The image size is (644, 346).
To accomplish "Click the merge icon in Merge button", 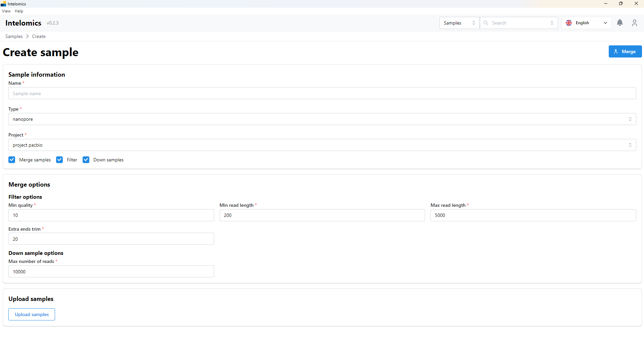I will (616, 51).
